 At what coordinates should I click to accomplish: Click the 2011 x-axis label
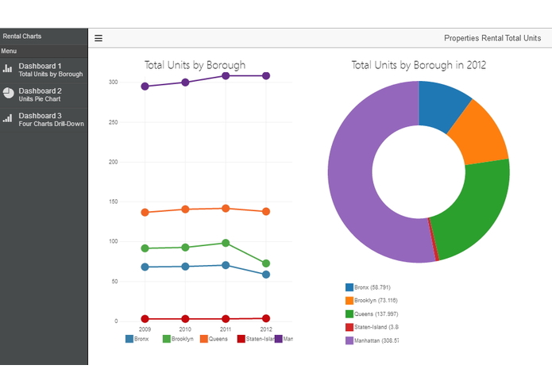click(226, 329)
